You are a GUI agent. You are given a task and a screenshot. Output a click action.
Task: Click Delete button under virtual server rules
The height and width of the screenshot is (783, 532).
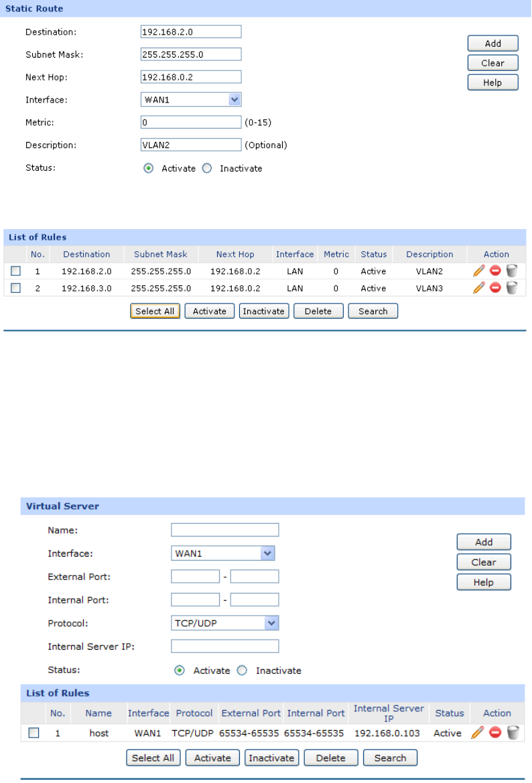click(x=331, y=758)
